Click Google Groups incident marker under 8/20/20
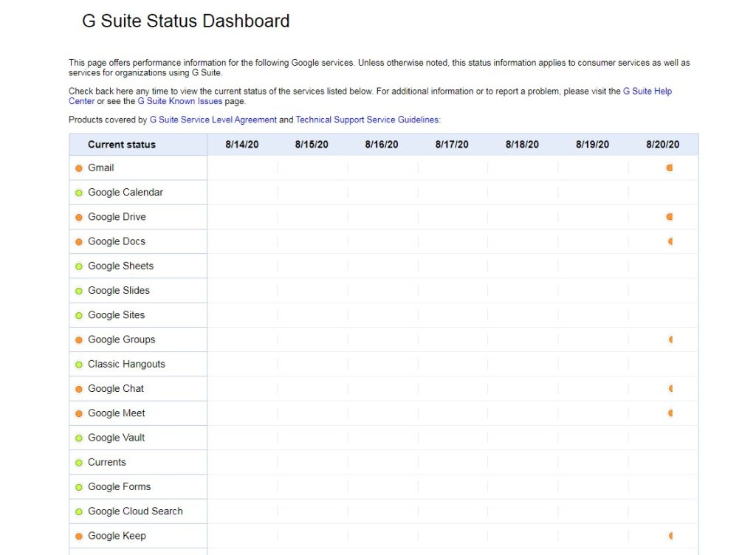The image size is (756, 555). (671, 339)
